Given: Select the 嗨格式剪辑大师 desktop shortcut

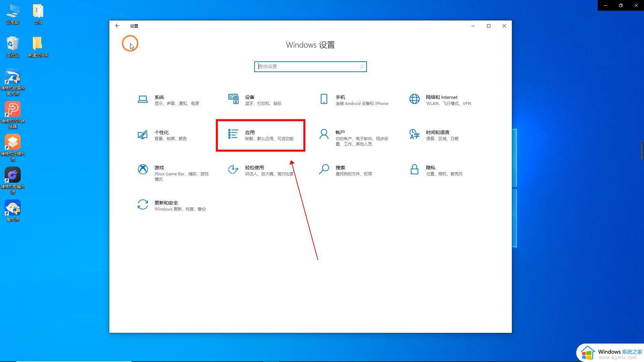Looking at the screenshot, I should click(x=13, y=181).
